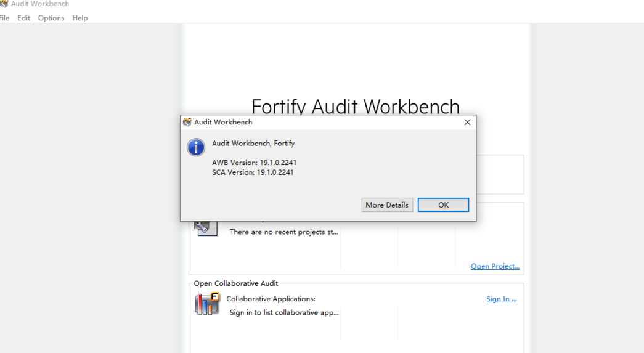Select the SCA Version: 19.1.0.2241 text

(x=253, y=172)
